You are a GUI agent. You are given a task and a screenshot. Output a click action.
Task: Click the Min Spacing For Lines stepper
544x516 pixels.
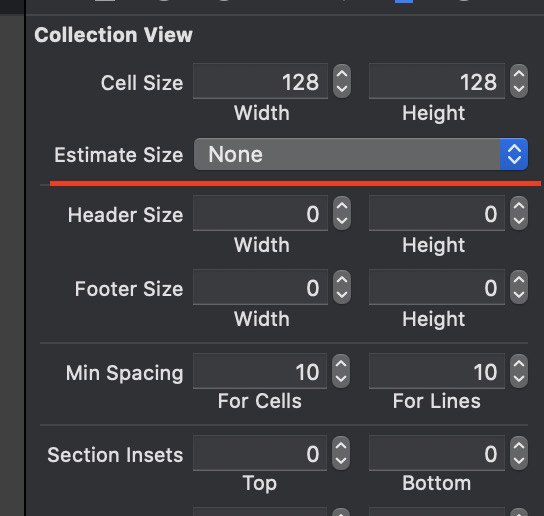[519, 371]
